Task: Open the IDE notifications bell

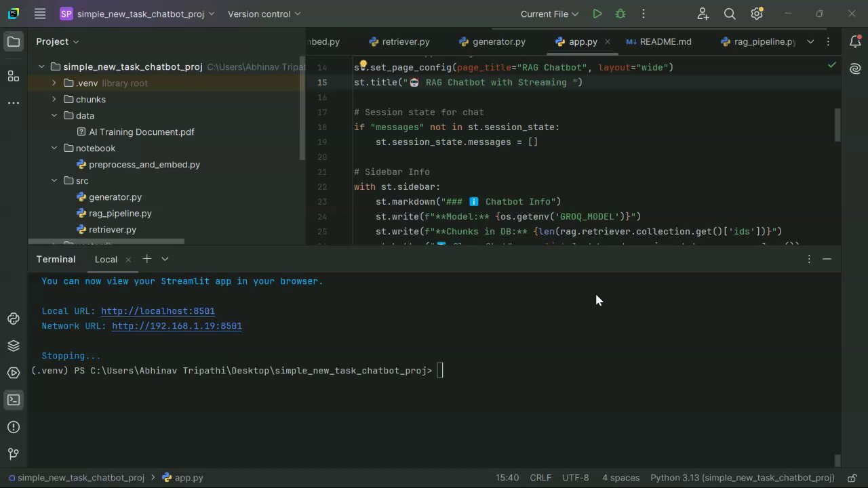Action: (x=855, y=41)
